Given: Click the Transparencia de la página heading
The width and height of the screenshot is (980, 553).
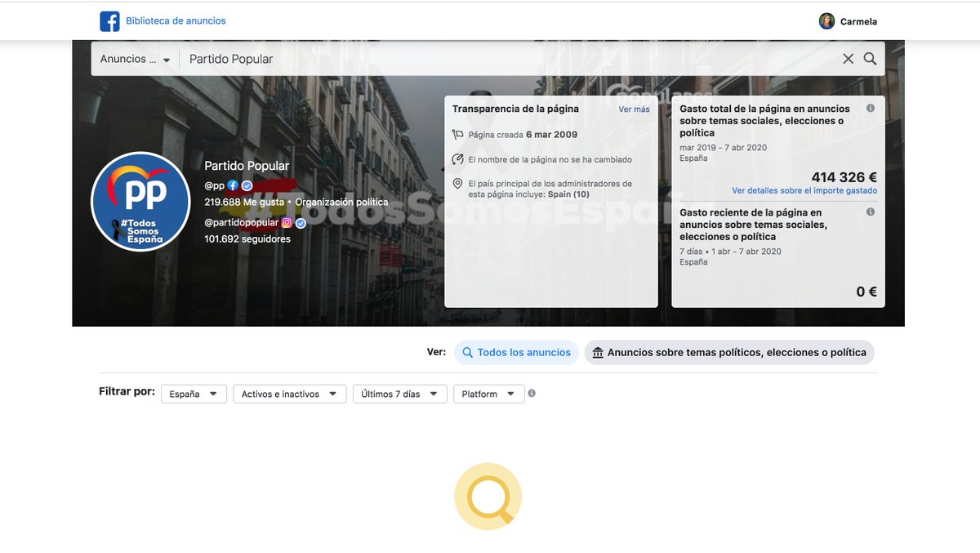Looking at the screenshot, I should (515, 109).
